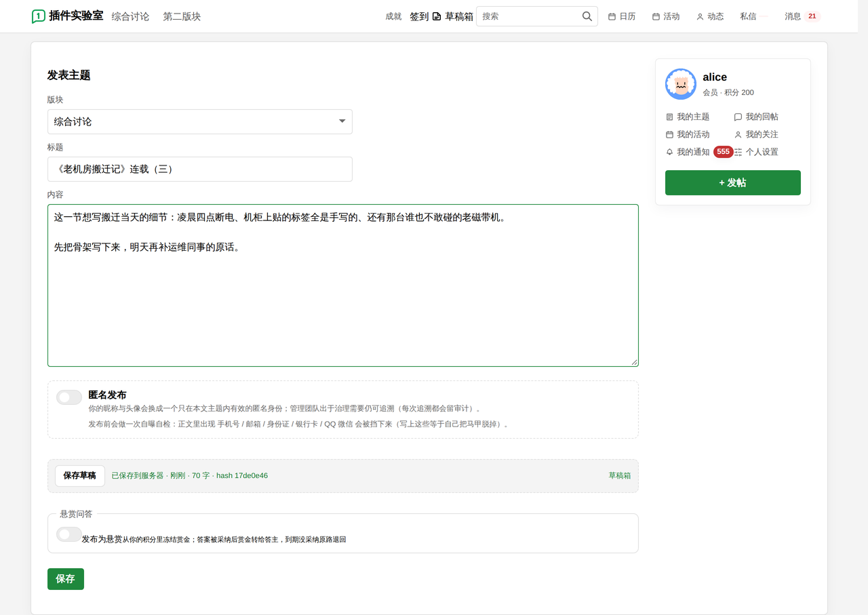This screenshot has height=615, width=868.
Task: Click the 日历 calendar icon
Action: pyautogui.click(x=612, y=16)
